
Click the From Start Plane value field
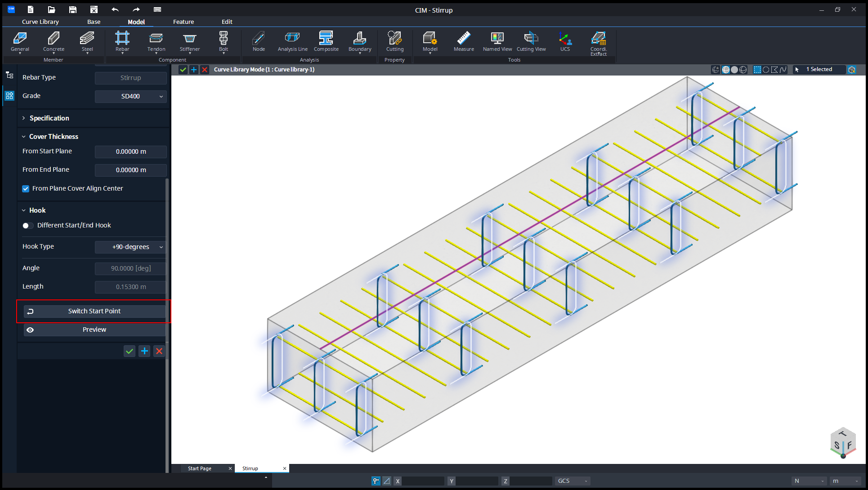131,152
